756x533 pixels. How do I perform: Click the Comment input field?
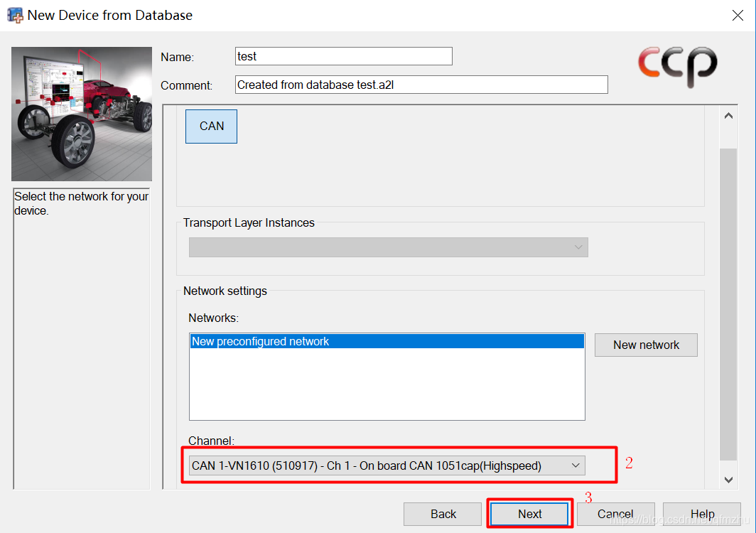421,85
